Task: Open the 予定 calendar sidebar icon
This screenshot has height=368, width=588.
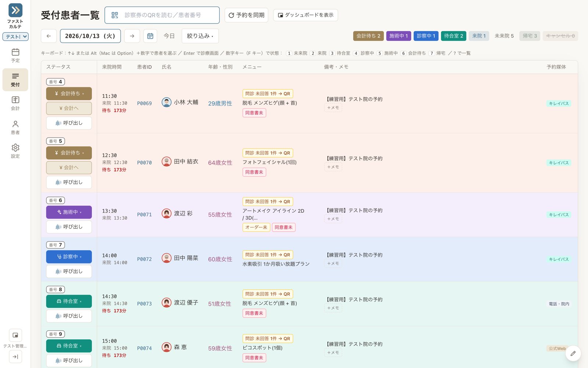Action: (15, 56)
